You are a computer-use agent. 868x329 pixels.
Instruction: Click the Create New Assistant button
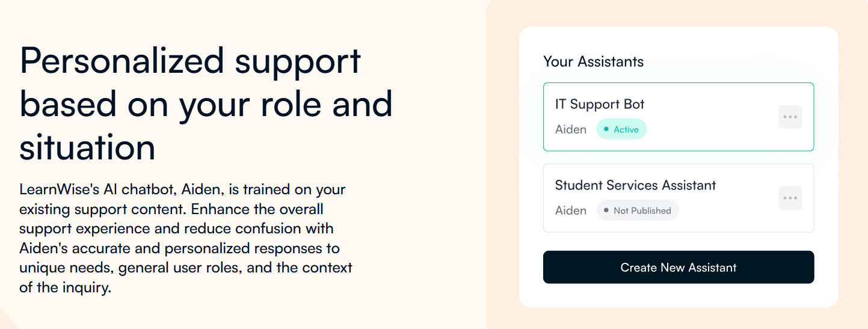pos(679,267)
